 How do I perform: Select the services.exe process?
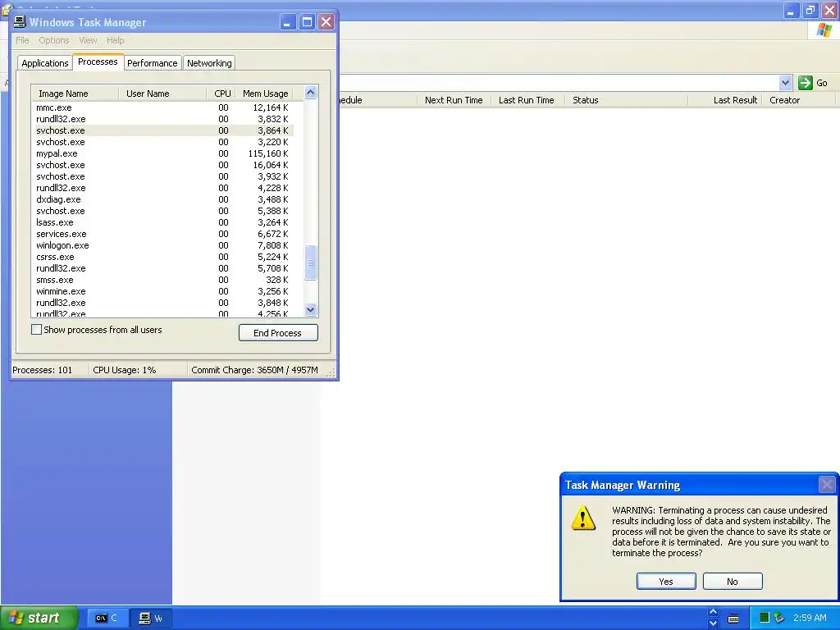point(162,234)
